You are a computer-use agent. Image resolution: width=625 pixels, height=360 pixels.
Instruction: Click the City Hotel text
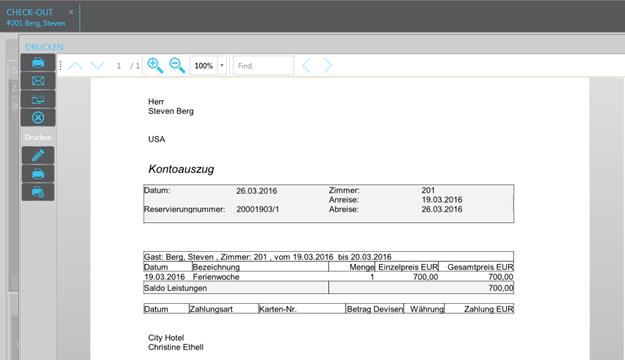click(x=166, y=338)
